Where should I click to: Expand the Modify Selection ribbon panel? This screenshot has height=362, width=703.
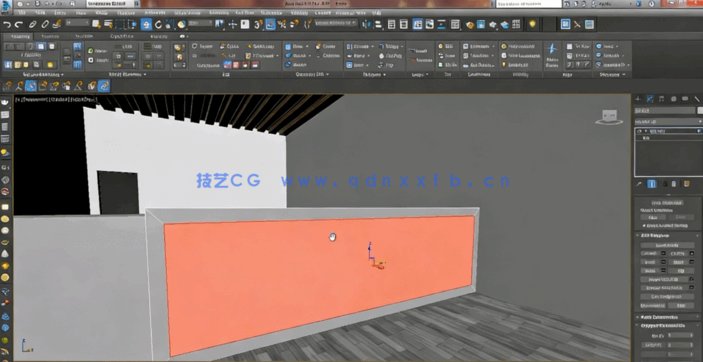pyautogui.click(x=127, y=74)
